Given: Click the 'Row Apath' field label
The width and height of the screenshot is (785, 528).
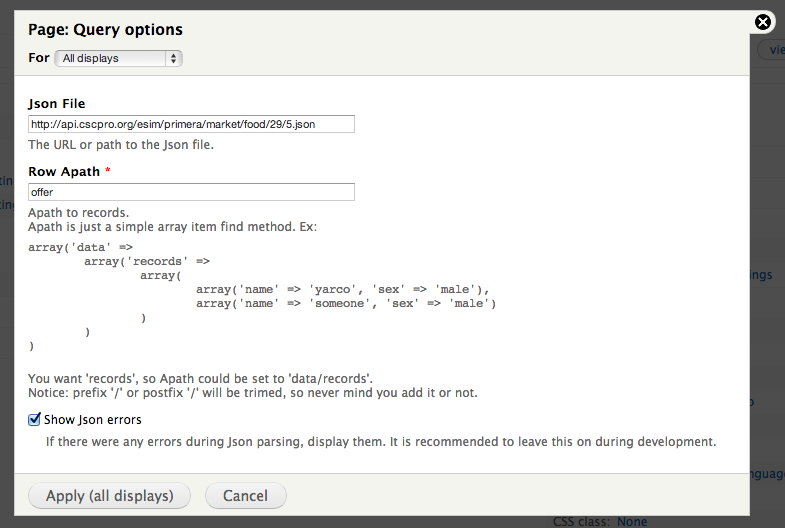Looking at the screenshot, I should (64, 172).
